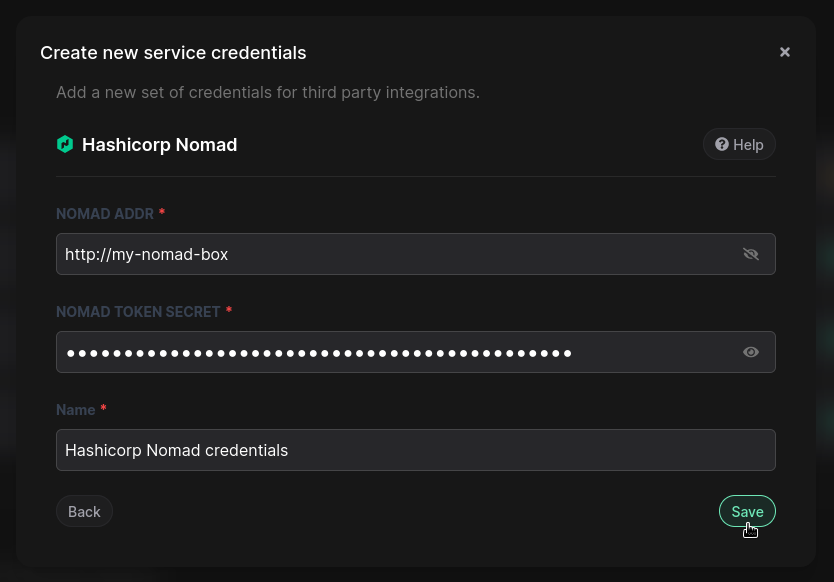Focus the Nomad Token Secret password field

click(x=390, y=352)
